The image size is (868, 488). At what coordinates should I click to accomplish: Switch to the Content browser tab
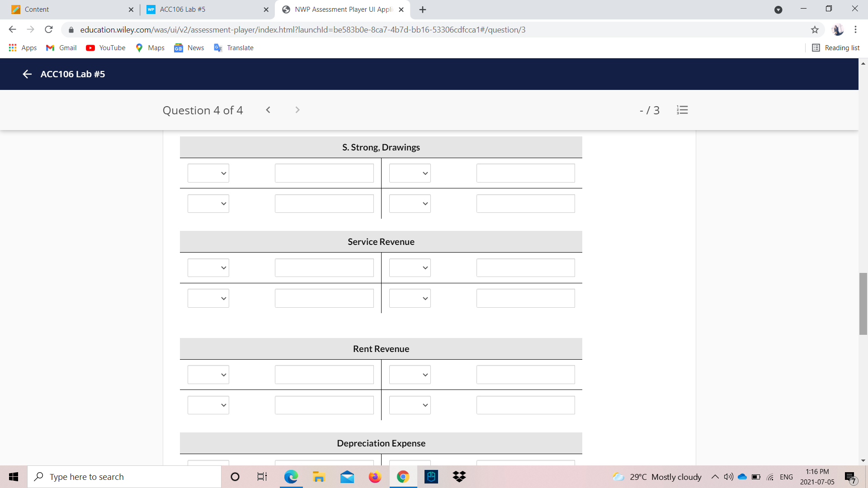pos(37,9)
